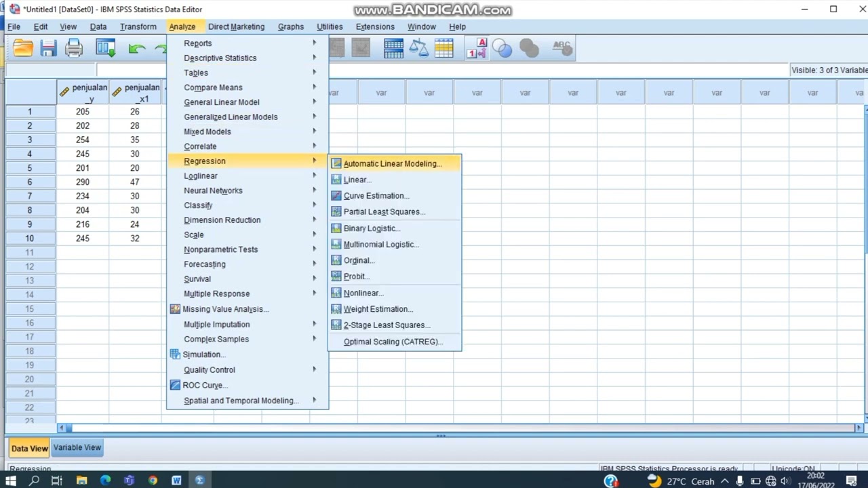The height and width of the screenshot is (488, 868).
Task: Expand the Reports submenu
Action: pos(248,43)
